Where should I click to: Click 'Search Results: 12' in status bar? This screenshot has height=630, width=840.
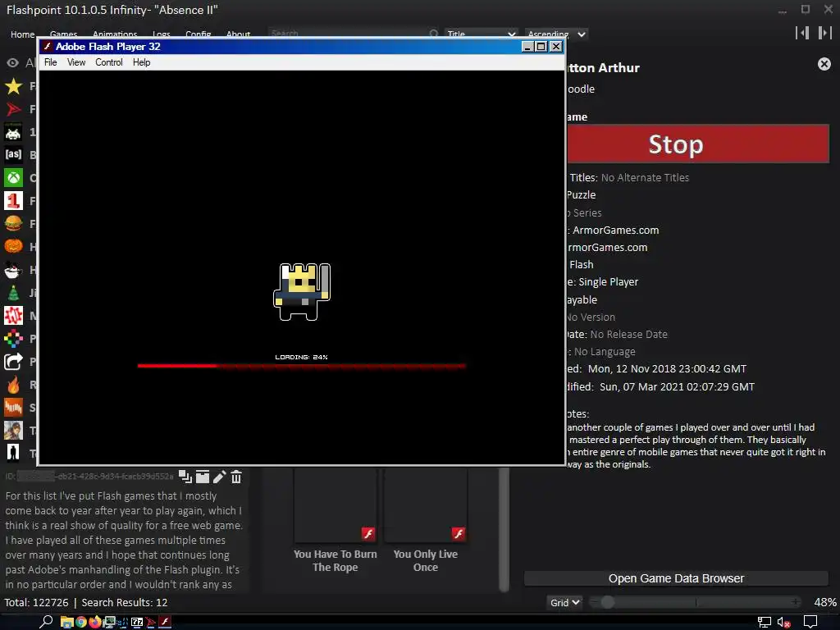tap(125, 603)
